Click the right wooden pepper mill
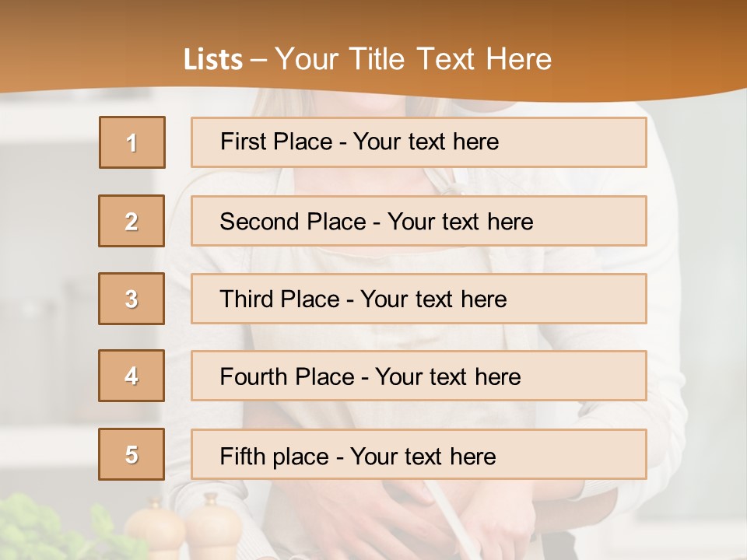 point(210,527)
